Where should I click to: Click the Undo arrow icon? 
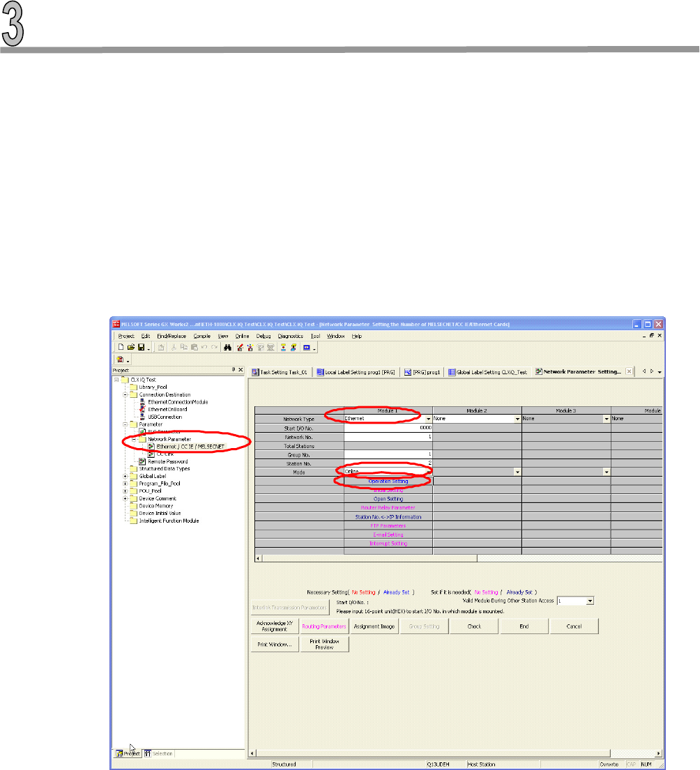click(204, 348)
